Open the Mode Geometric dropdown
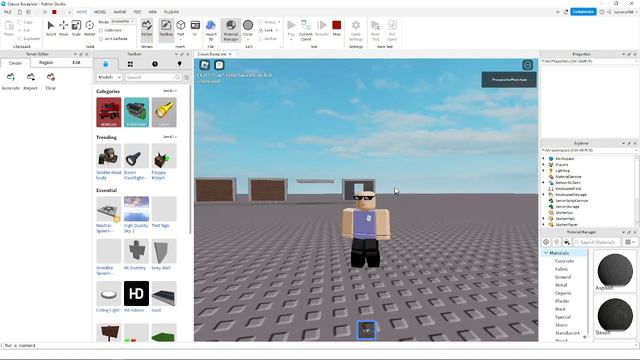Image resolution: width=640 pixels, height=360 pixels. tap(123, 21)
